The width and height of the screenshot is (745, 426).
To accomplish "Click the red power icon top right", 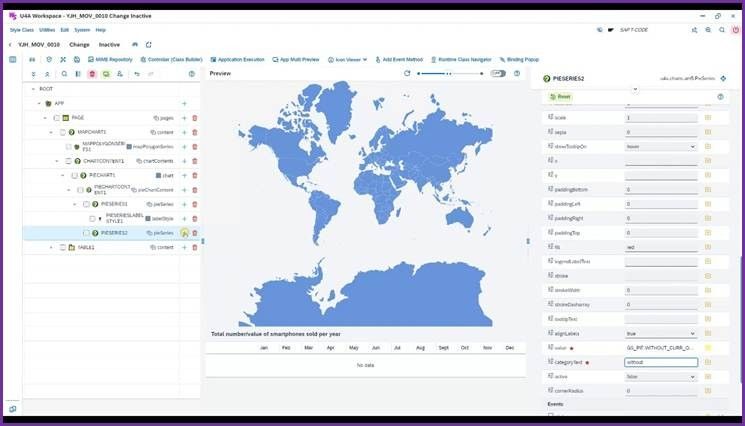I will (735, 29).
